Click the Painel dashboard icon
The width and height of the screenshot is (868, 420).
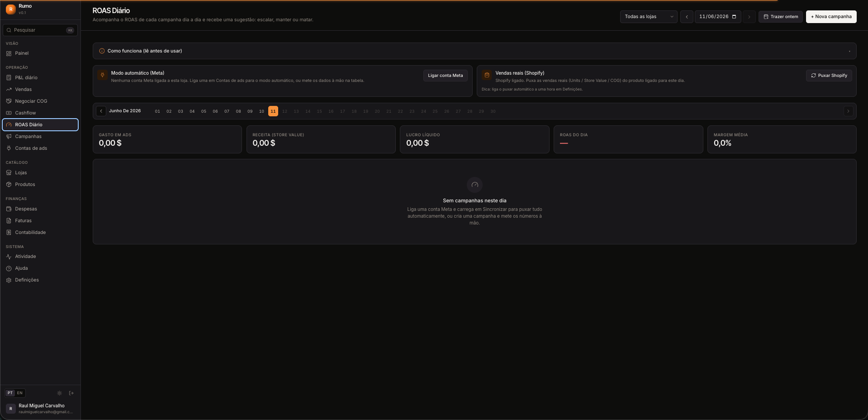pos(9,53)
